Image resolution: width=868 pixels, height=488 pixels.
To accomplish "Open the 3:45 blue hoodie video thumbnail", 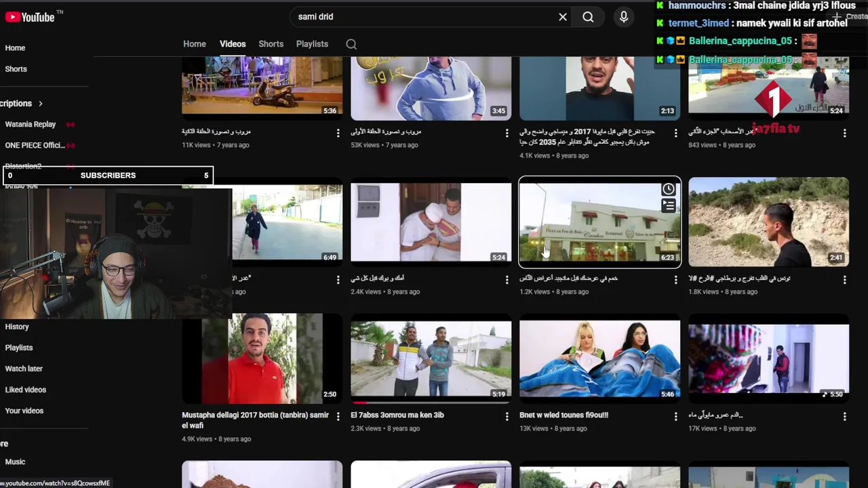I will (x=431, y=87).
